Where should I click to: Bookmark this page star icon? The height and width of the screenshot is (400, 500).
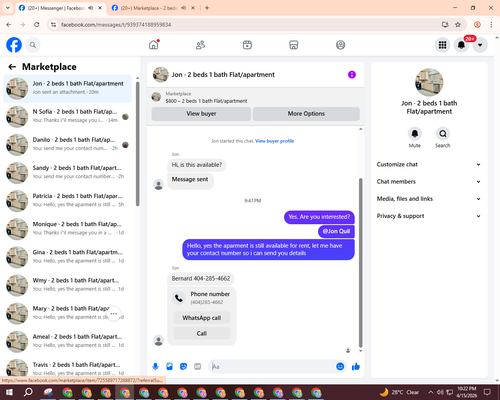[x=458, y=25]
